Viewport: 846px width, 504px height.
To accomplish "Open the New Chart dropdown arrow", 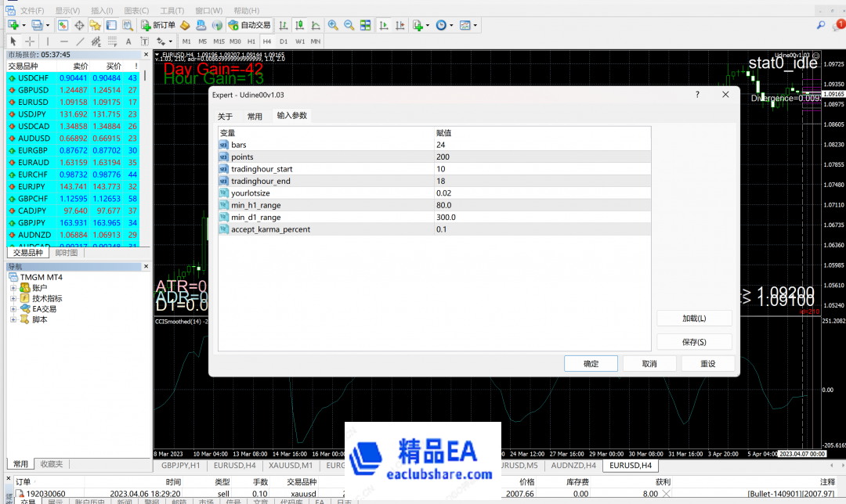I will (23, 25).
